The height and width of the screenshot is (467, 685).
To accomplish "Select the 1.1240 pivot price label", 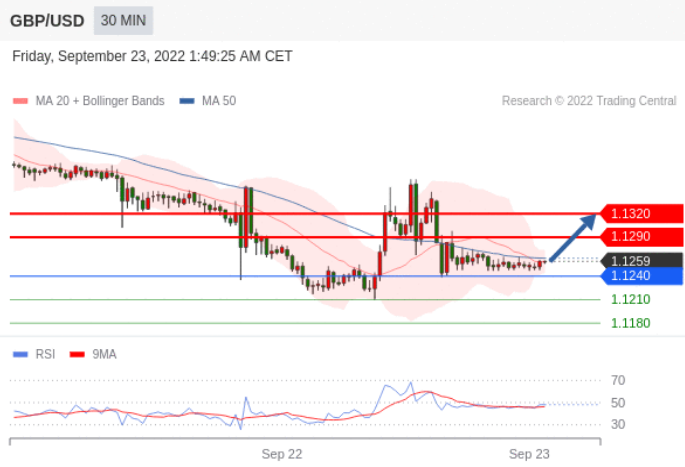I will (x=641, y=276).
